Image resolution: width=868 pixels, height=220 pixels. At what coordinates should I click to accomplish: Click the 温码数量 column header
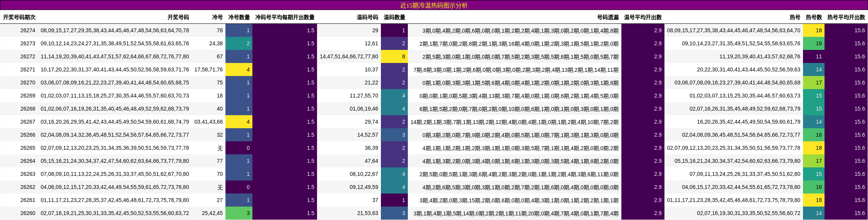click(394, 17)
